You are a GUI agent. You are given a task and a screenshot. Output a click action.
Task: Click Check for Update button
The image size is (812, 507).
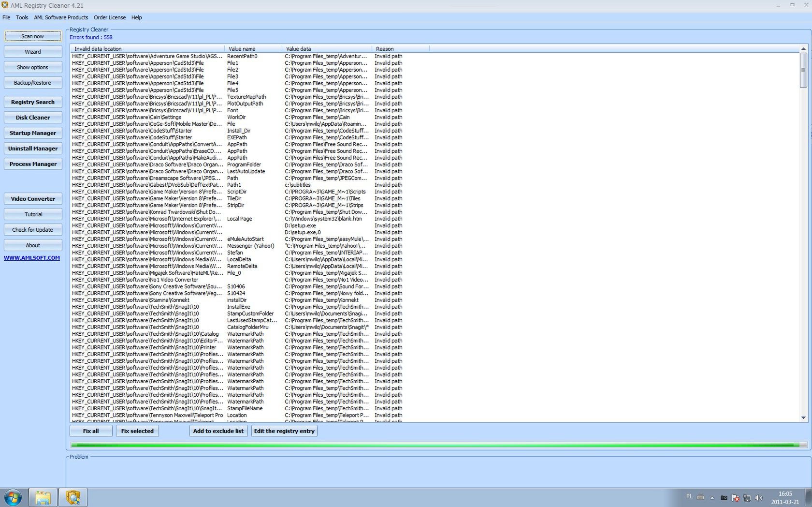(33, 230)
